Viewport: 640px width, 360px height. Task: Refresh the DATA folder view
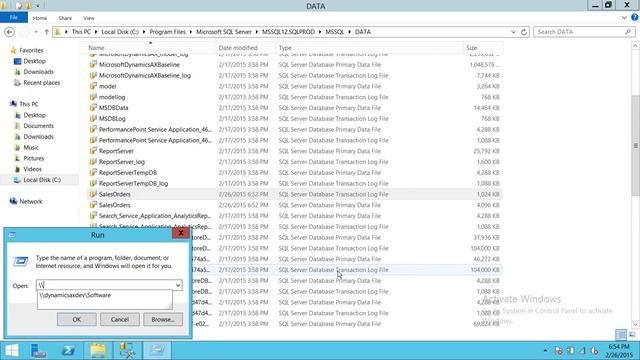(524, 32)
